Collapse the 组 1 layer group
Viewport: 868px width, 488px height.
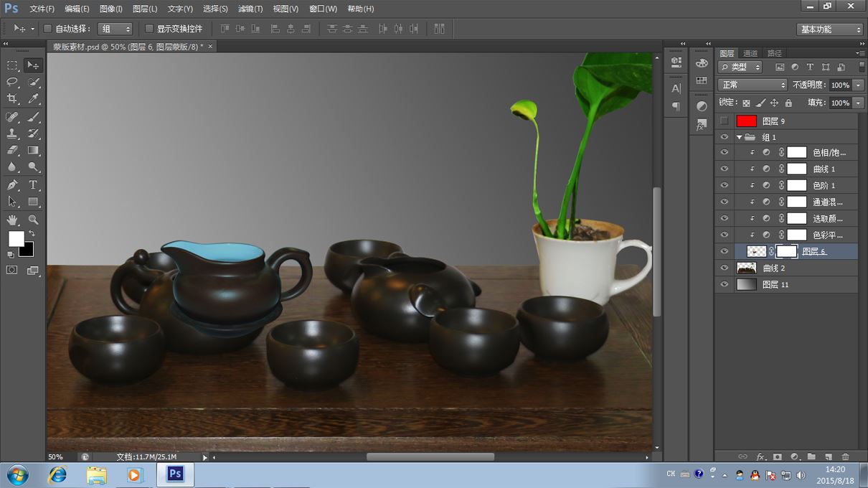coord(739,137)
